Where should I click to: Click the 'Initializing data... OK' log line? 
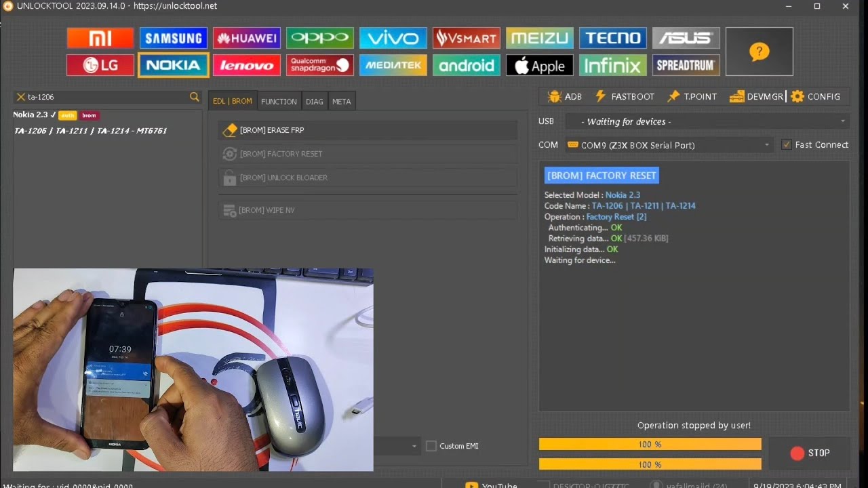(x=581, y=249)
